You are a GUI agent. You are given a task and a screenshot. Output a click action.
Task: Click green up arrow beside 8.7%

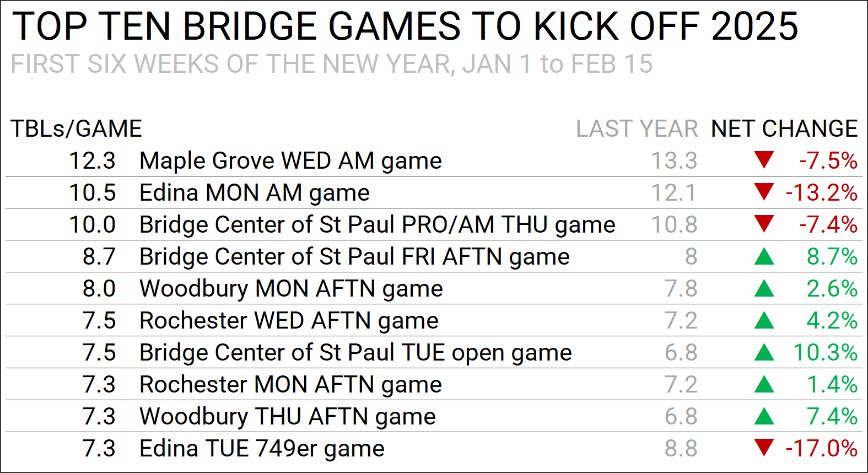point(764,256)
